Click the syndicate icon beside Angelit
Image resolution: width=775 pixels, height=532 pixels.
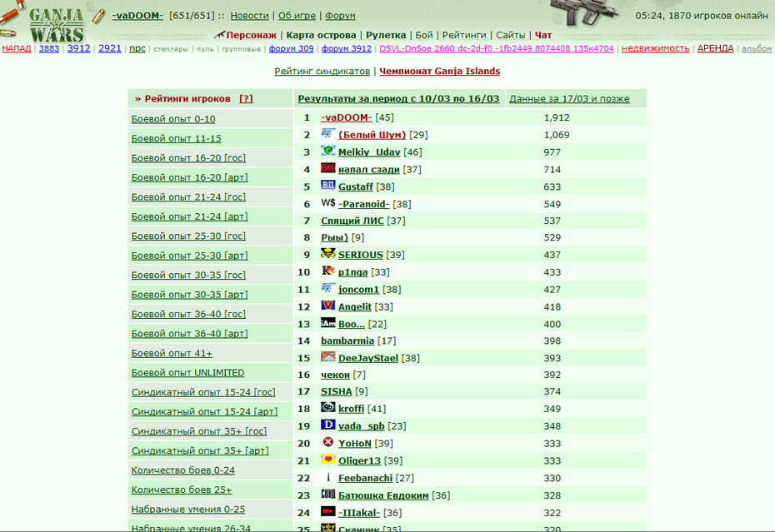coord(327,305)
